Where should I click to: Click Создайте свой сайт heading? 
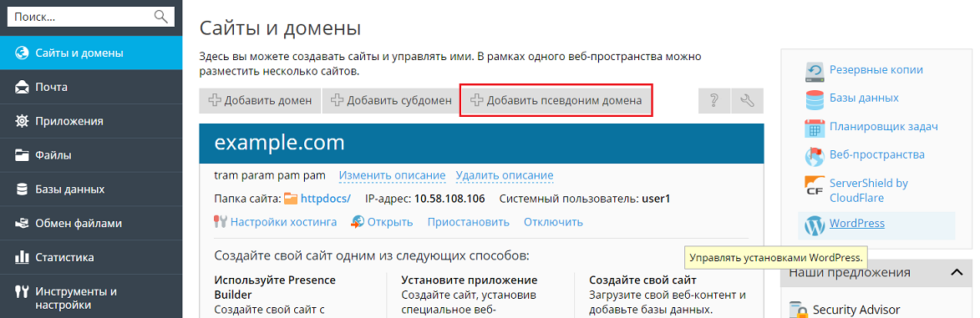pos(642,280)
